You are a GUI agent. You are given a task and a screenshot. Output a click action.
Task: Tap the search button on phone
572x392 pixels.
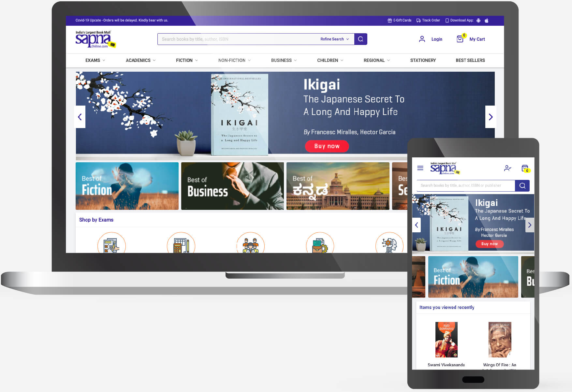click(522, 185)
